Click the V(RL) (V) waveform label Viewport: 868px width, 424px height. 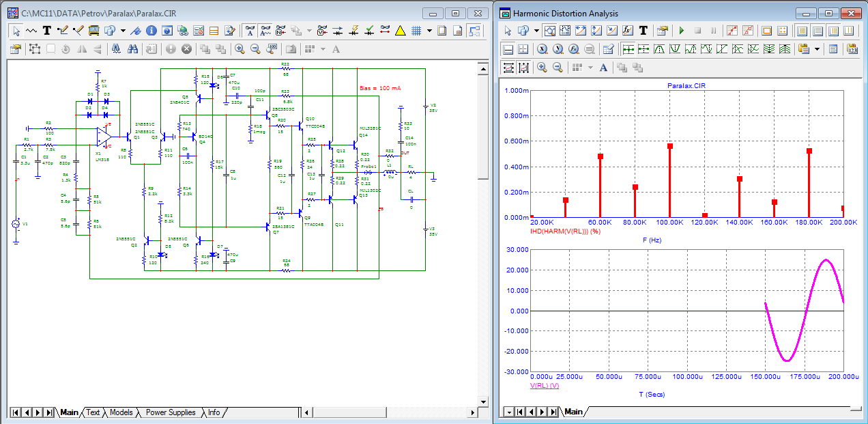coord(544,386)
